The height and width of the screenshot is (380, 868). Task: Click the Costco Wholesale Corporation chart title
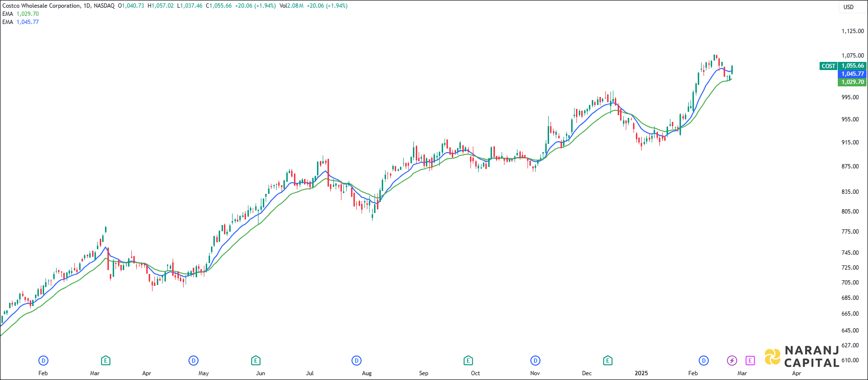point(41,6)
